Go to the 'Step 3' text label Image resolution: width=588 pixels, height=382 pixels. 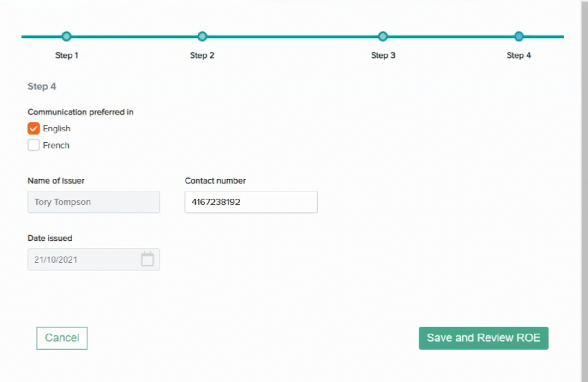pos(383,55)
